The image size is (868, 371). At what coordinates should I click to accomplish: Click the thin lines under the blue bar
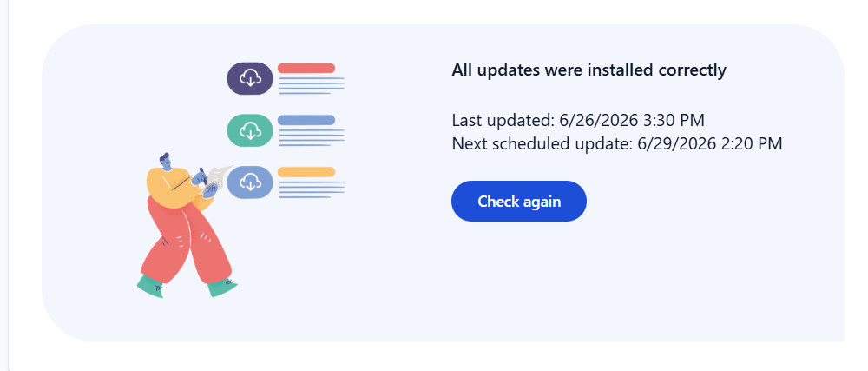pos(312,137)
